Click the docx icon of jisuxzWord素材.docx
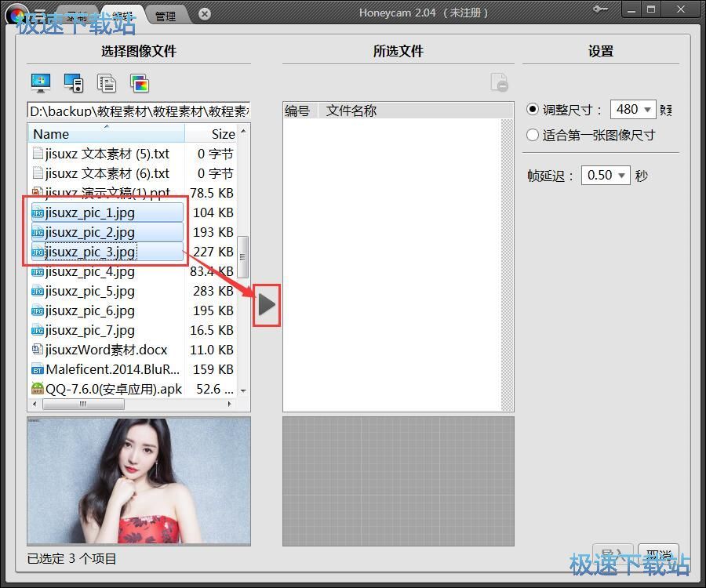 tap(38, 350)
